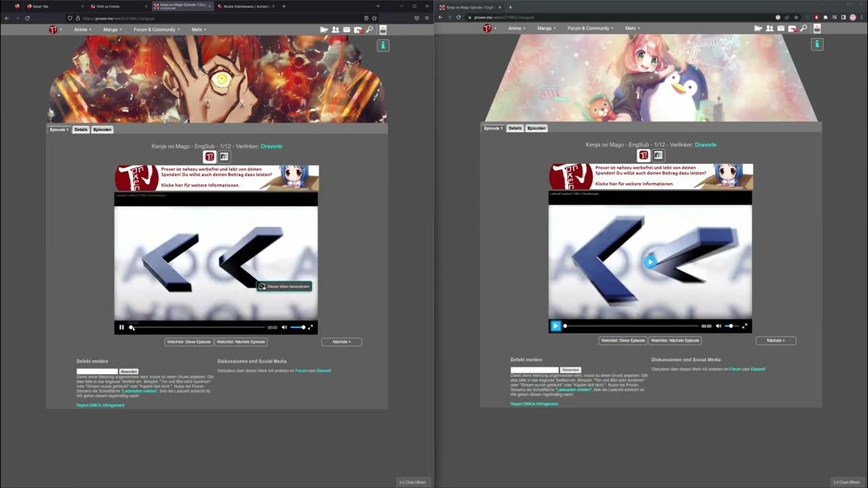This screenshot has height=488, width=868.
Task: Select the second stream hoster icon in the right window
Action: [x=658, y=155]
